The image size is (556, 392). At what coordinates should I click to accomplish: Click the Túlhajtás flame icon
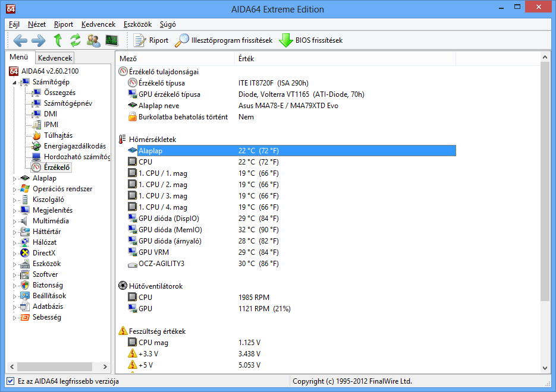tap(36, 135)
